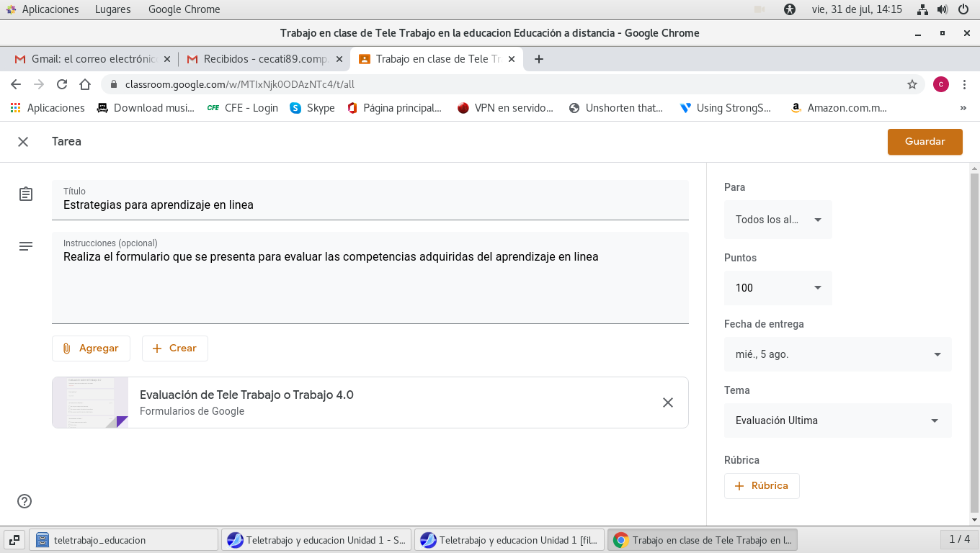Image resolution: width=980 pixels, height=553 pixels.
Task: Close the Tarea assignment editor
Action: (23, 142)
